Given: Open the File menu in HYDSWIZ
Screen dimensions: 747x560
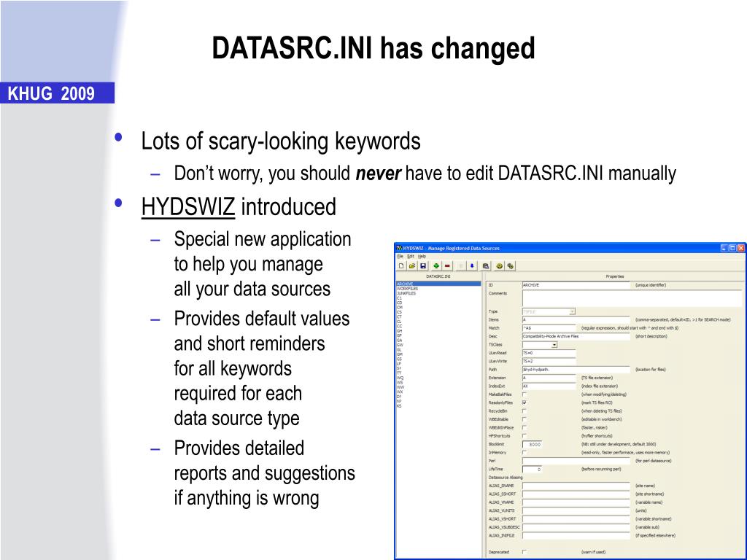Looking at the screenshot, I should click(x=400, y=256).
